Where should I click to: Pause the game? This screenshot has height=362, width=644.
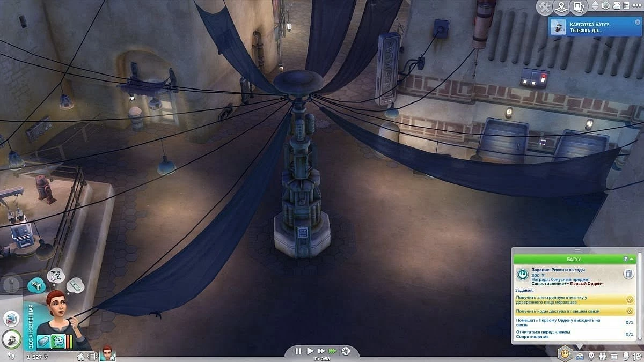(x=298, y=351)
